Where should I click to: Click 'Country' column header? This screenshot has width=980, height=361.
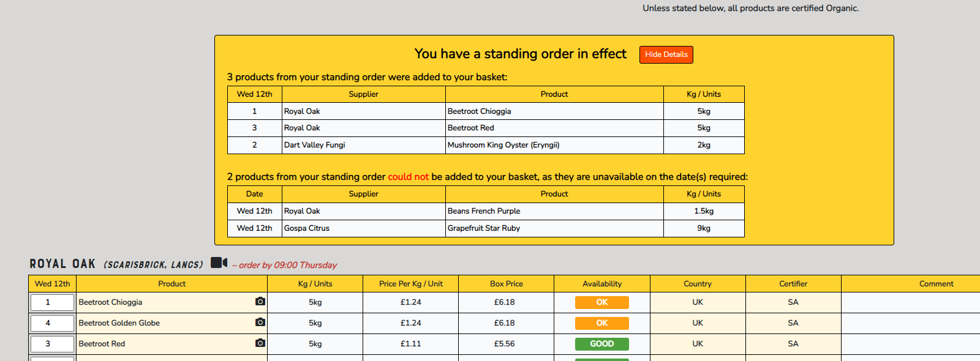pyautogui.click(x=698, y=284)
